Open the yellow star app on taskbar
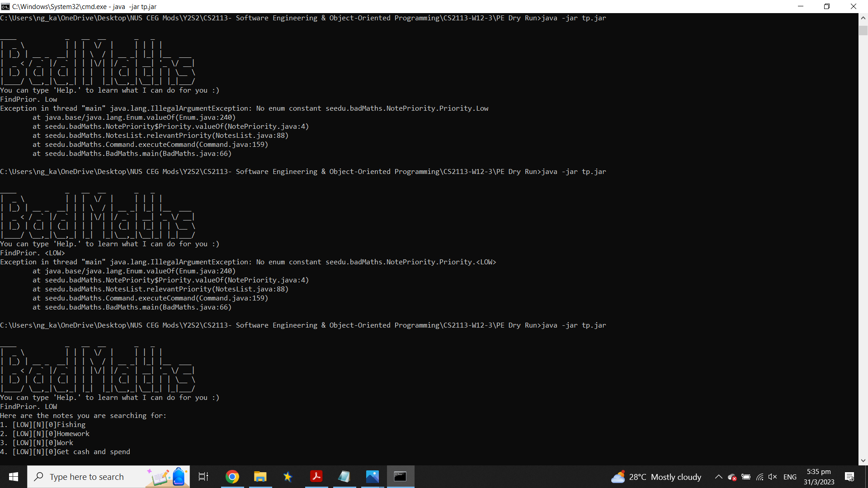868x488 pixels. click(x=288, y=477)
